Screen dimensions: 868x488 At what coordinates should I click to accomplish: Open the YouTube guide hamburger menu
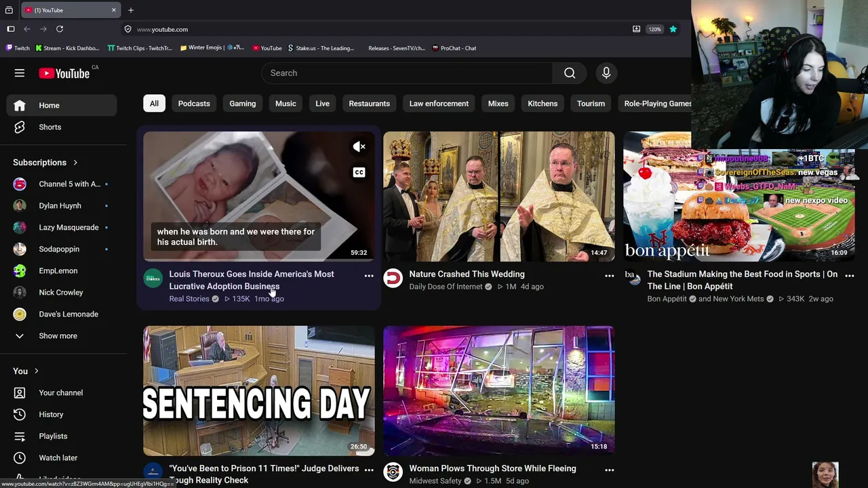coord(20,73)
